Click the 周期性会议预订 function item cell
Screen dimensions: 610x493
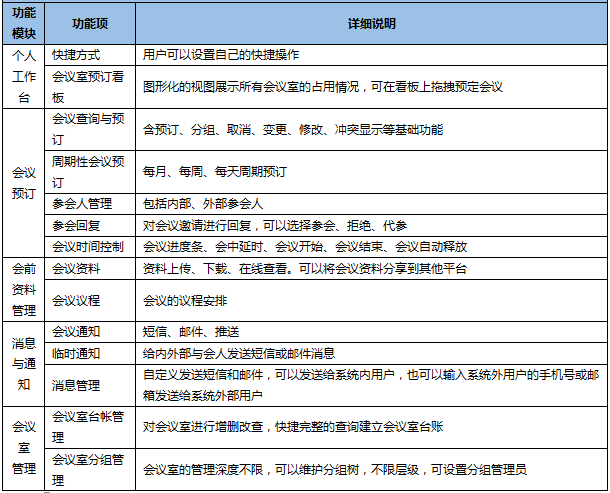pos(88,171)
